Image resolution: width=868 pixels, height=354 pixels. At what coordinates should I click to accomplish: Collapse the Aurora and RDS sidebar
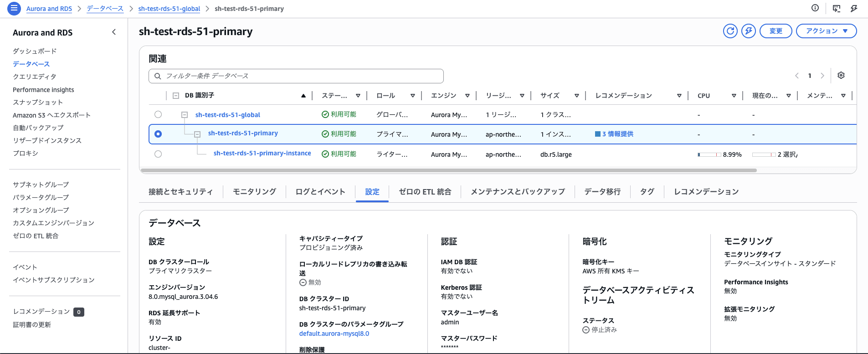(114, 32)
